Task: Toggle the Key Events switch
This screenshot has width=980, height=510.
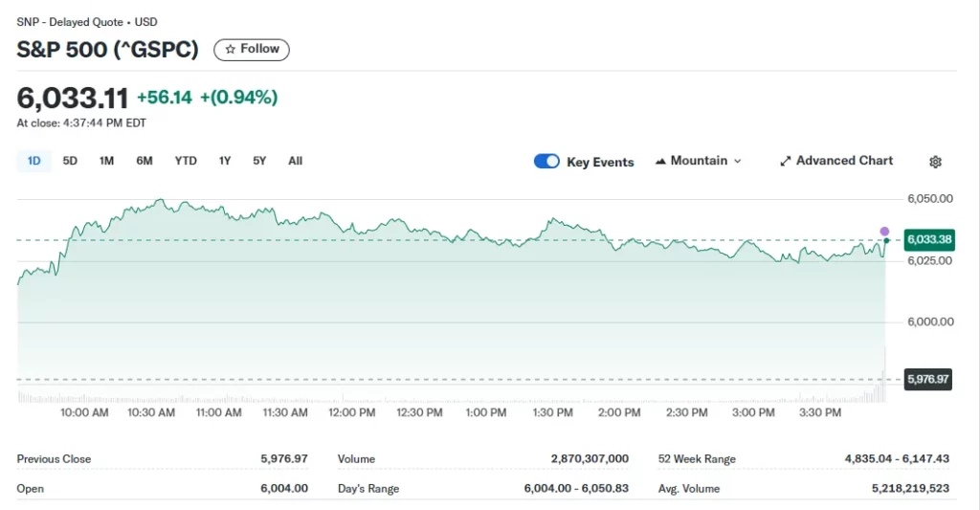Action: 546,162
